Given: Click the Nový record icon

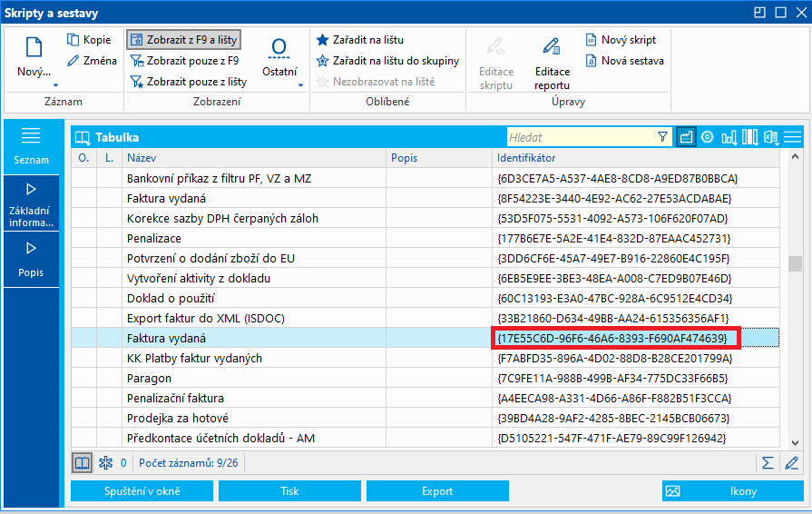Looking at the screenshot, I should point(34,47).
